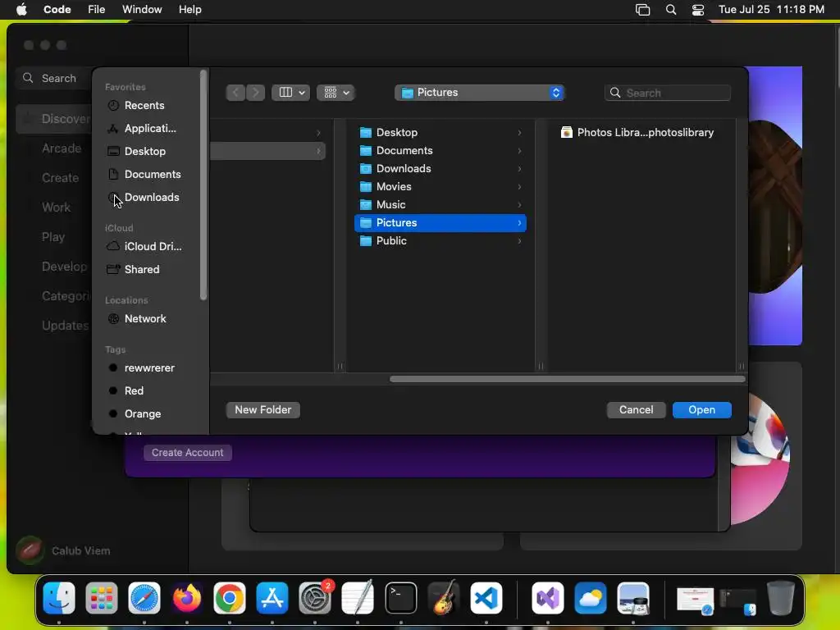This screenshot has height=630, width=840.
Task: Select the Documents folder in column
Action: coord(441,151)
